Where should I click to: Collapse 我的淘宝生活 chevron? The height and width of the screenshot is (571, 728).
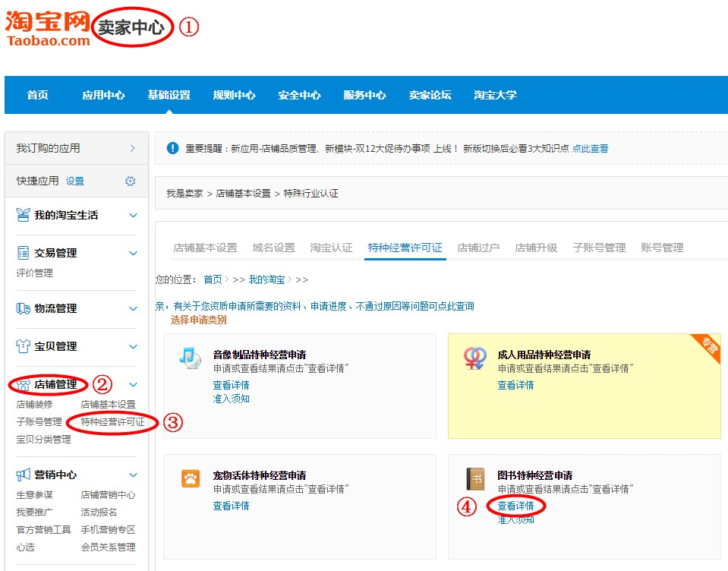(134, 216)
